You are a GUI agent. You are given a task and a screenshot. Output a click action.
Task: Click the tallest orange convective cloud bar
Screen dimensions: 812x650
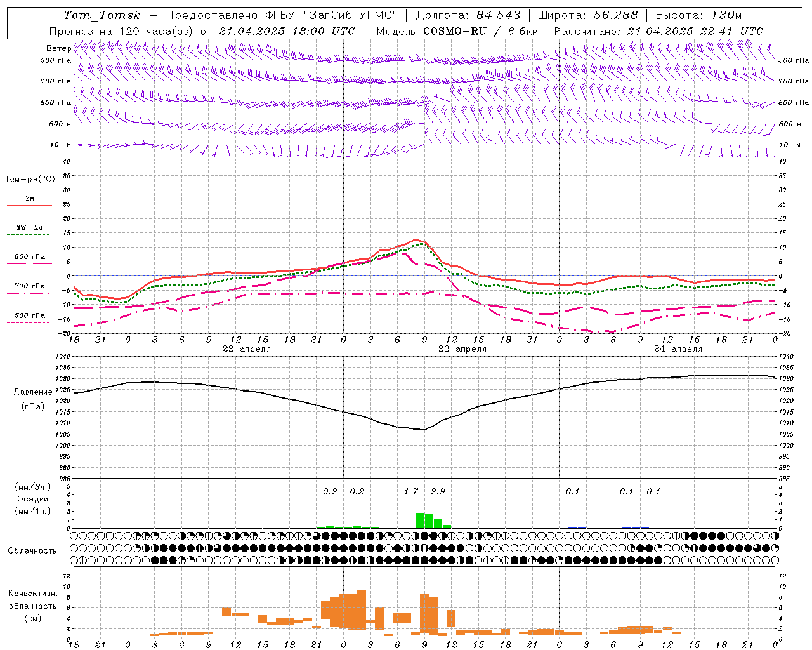point(362,609)
